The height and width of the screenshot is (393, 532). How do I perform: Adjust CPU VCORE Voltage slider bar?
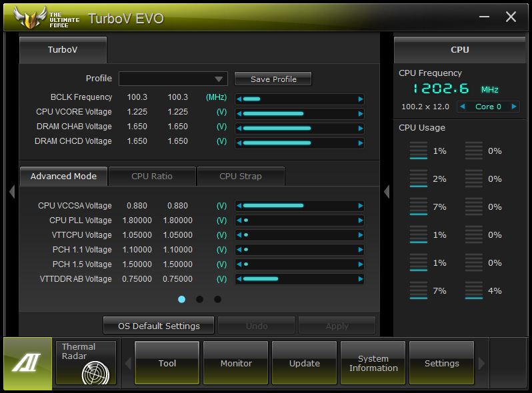[299, 114]
